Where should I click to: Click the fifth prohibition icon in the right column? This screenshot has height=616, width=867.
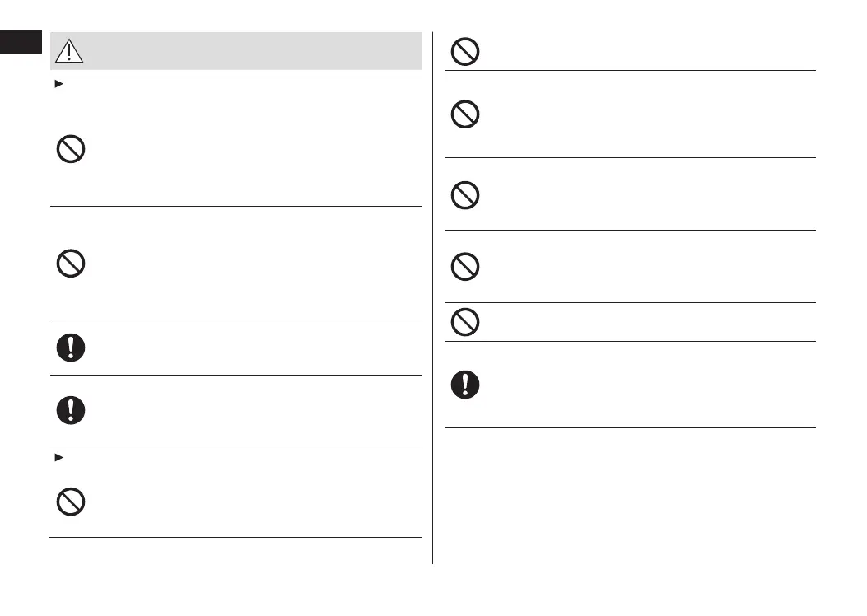coord(465,321)
